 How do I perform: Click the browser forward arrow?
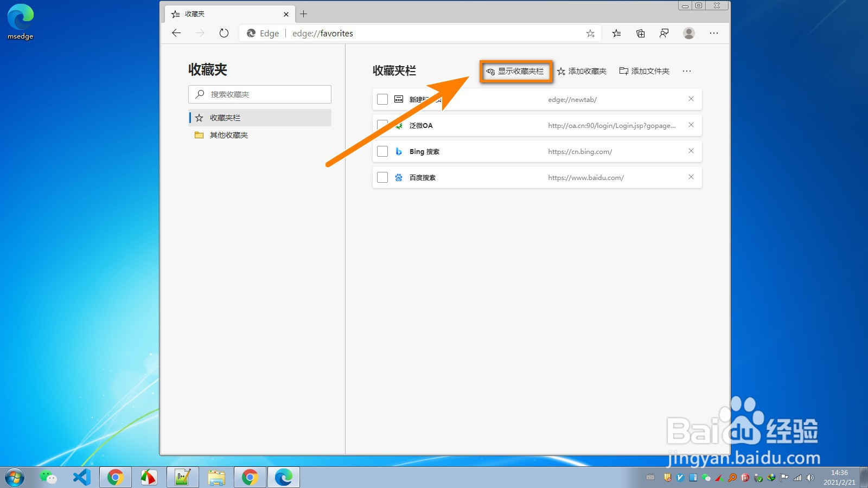tap(200, 33)
